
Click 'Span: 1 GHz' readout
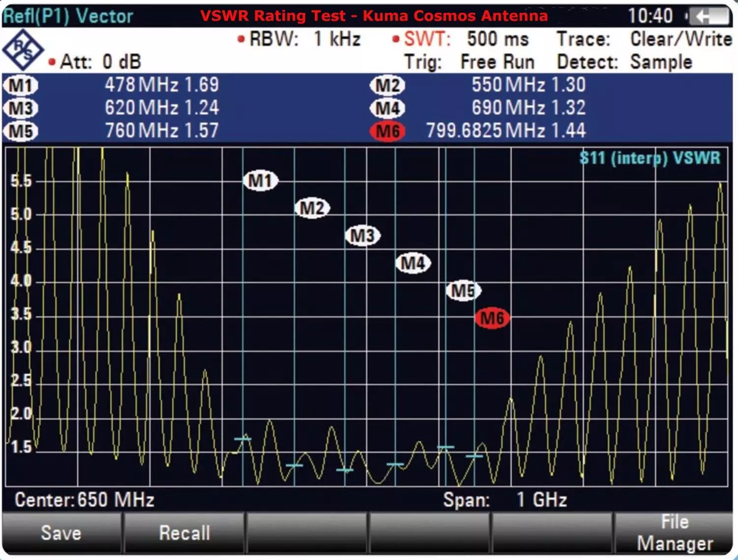[x=505, y=499]
